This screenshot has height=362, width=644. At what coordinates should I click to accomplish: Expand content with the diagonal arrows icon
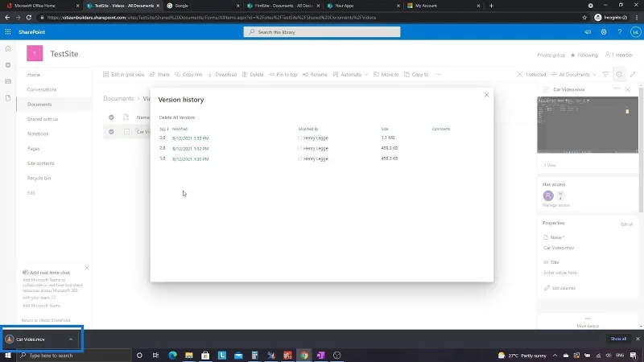click(x=633, y=74)
